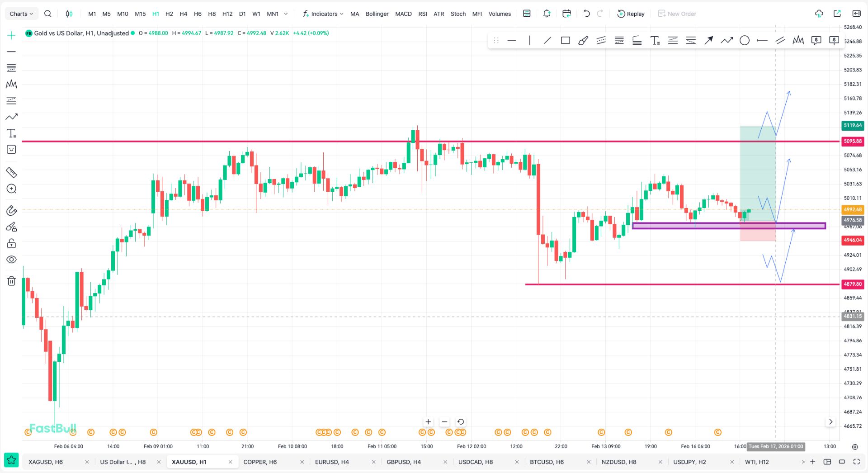
Task: Toggle drawings visibility eye icon
Action: [11, 260]
